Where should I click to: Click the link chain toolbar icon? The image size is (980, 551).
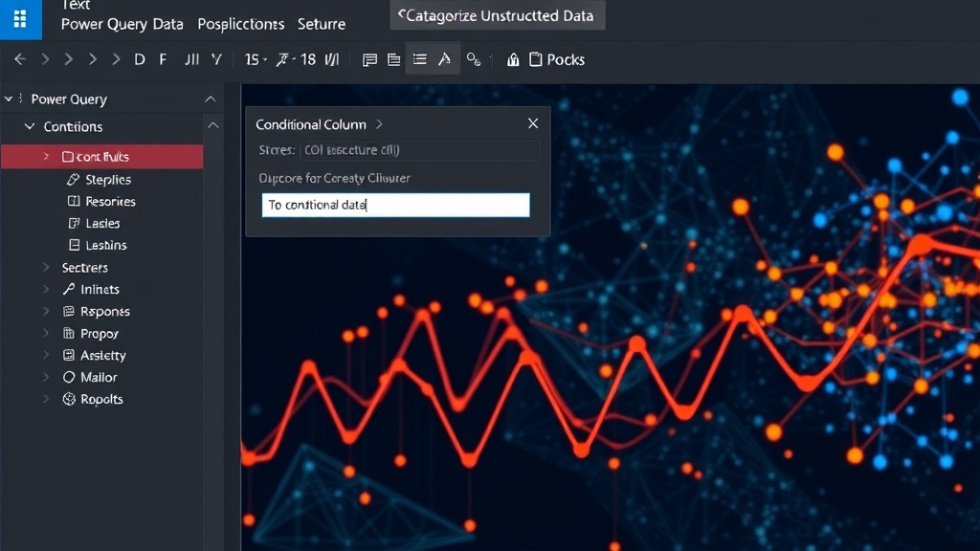tap(474, 59)
